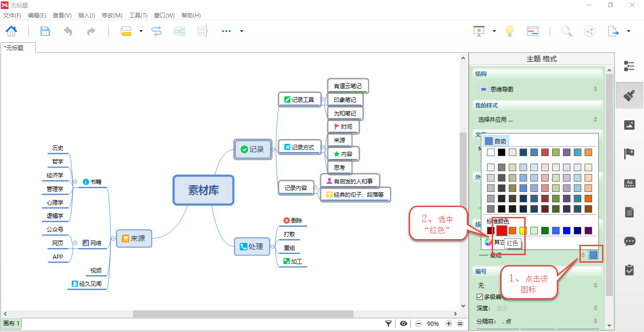The image size is (644, 332).
Task: Open the 插入(I) menu
Action: tap(86, 16)
